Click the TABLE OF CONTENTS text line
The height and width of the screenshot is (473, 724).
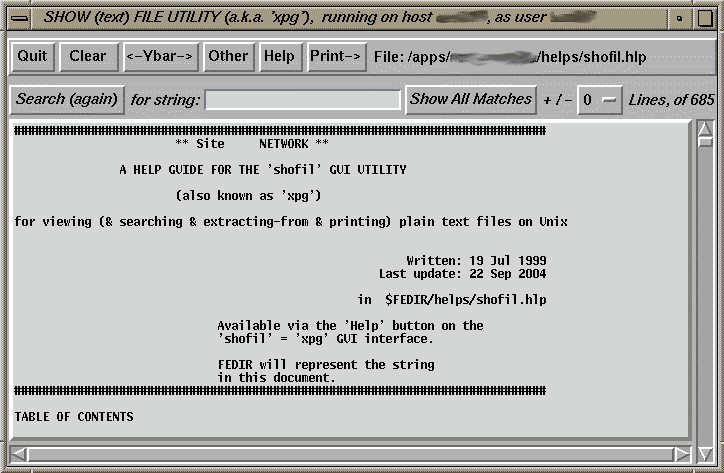(x=74, y=416)
